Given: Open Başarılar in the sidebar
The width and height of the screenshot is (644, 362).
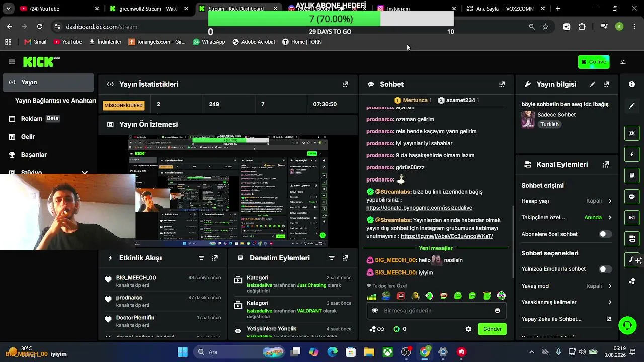Looking at the screenshot, I should [48, 155].
